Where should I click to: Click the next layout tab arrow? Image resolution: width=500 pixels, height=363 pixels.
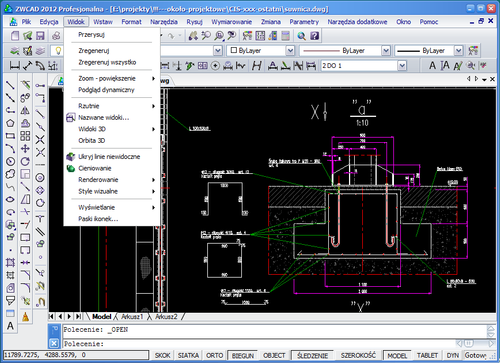click(69, 316)
